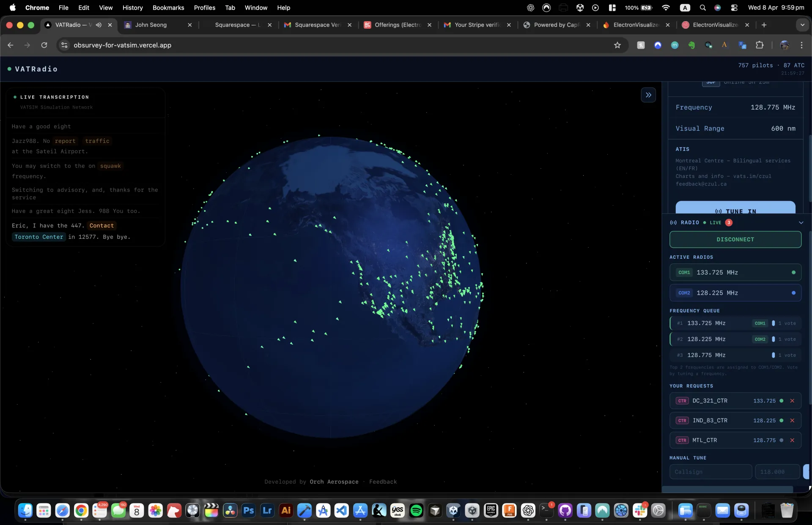Collapse the Radio Live panel chevron
The width and height of the screenshot is (812, 525).
click(801, 223)
